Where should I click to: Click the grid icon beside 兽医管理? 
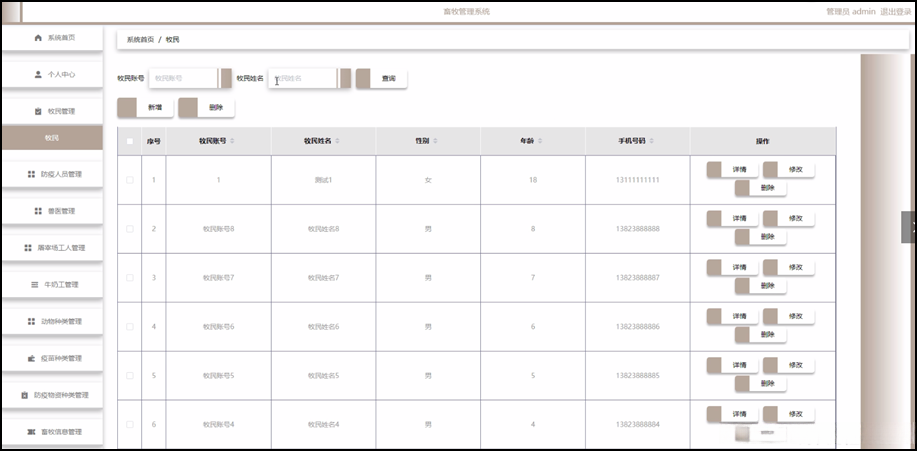tap(38, 211)
